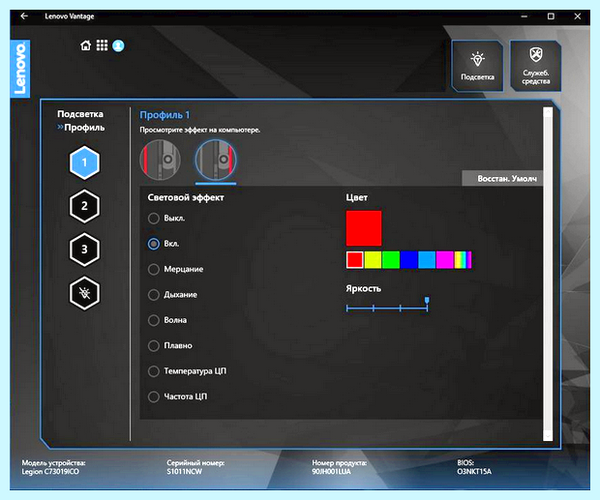This screenshot has height=500, width=600.
Task: Open the Подсветка lighting tile
Action: click(x=478, y=66)
